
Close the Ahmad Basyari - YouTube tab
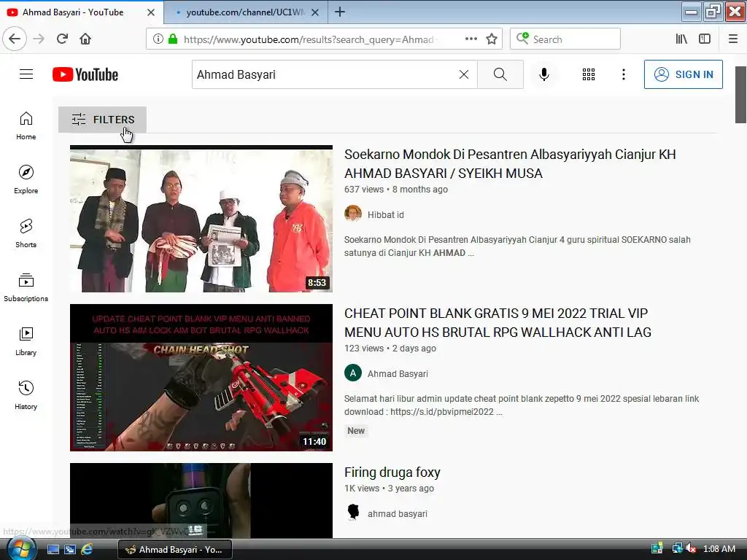click(x=151, y=12)
